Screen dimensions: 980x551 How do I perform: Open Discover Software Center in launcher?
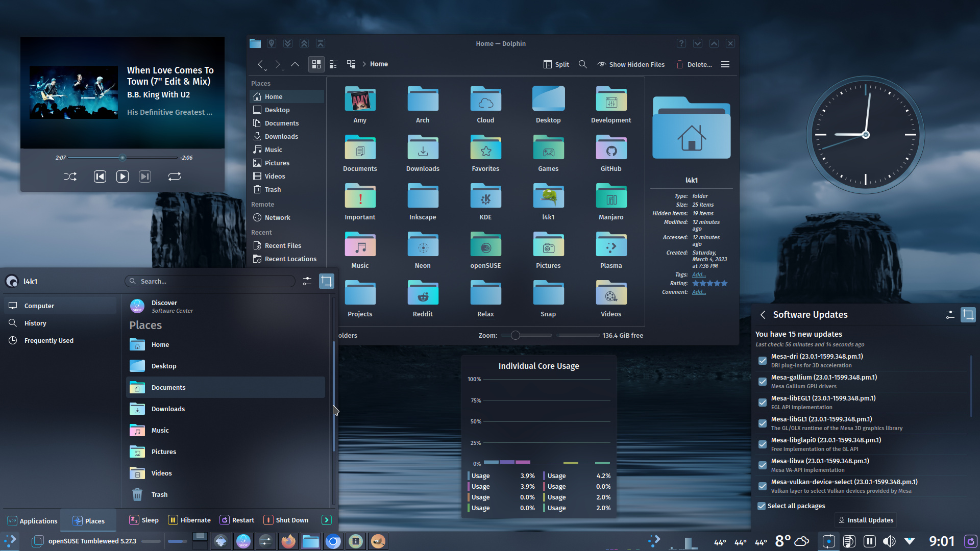click(x=226, y=306)
